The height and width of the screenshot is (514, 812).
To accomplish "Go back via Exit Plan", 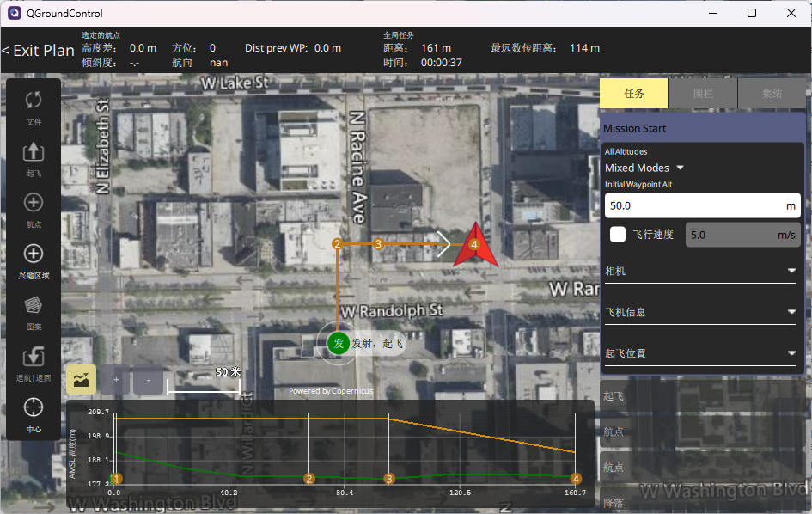I will coord(39,50).
